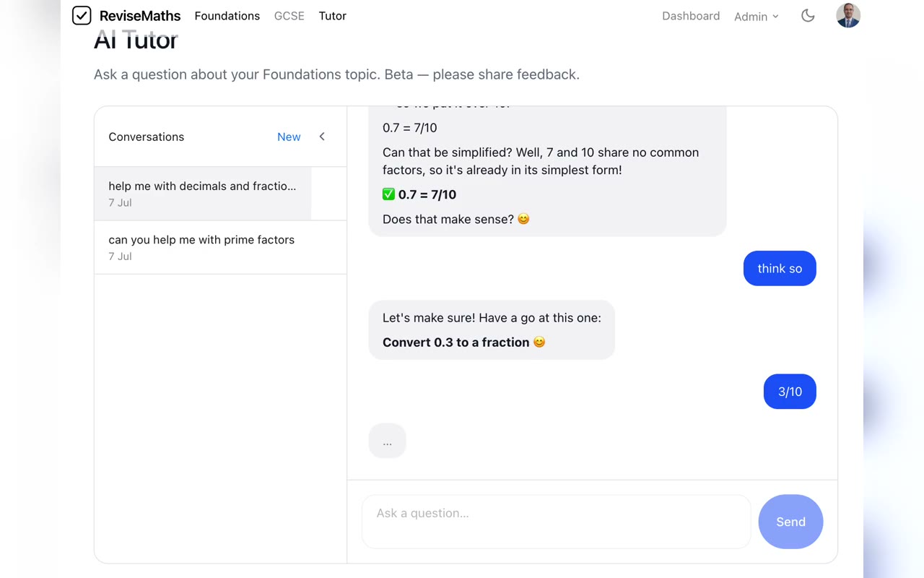This screenshot has height=578, width=924.
Task: Click the '3/10' user message bubble
Action: click(x=790, y=392)
